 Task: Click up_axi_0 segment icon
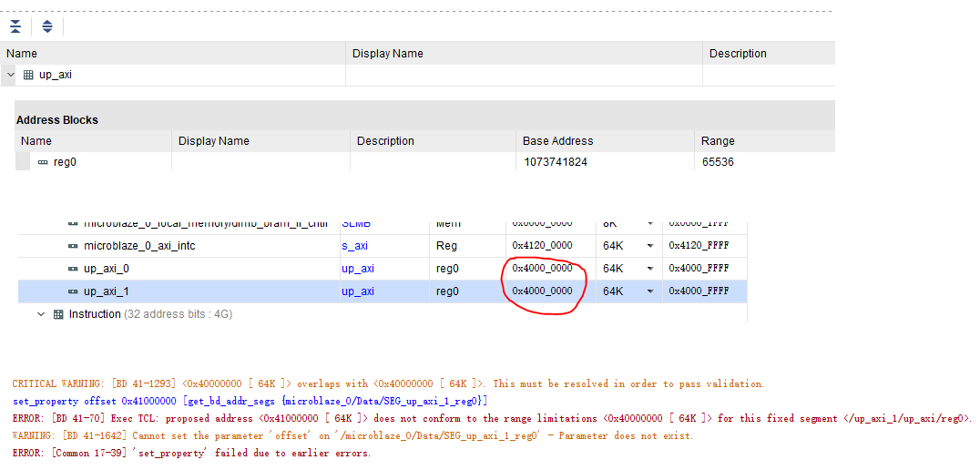point(73,269)
